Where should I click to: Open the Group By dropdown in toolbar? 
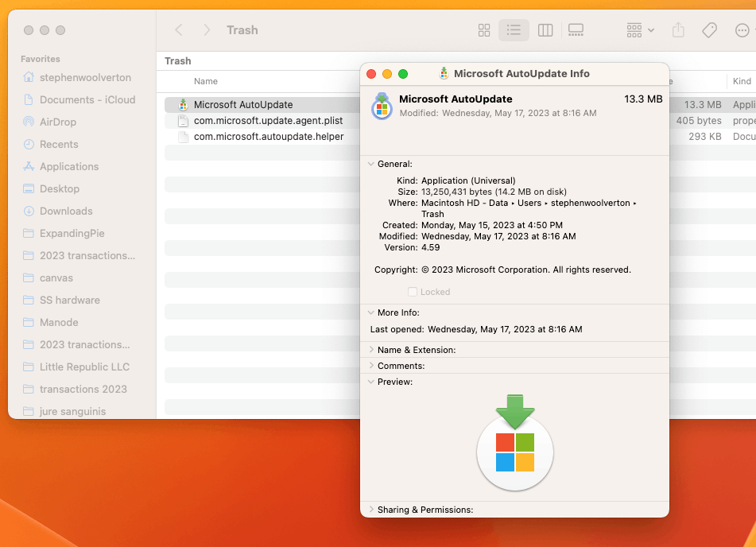(640, 30)
